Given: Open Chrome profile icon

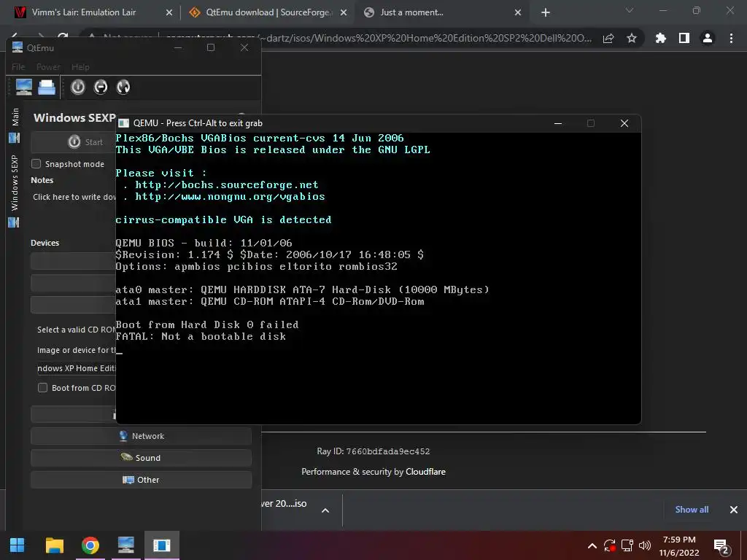Looking at the screenshot, I should [708, 38].
